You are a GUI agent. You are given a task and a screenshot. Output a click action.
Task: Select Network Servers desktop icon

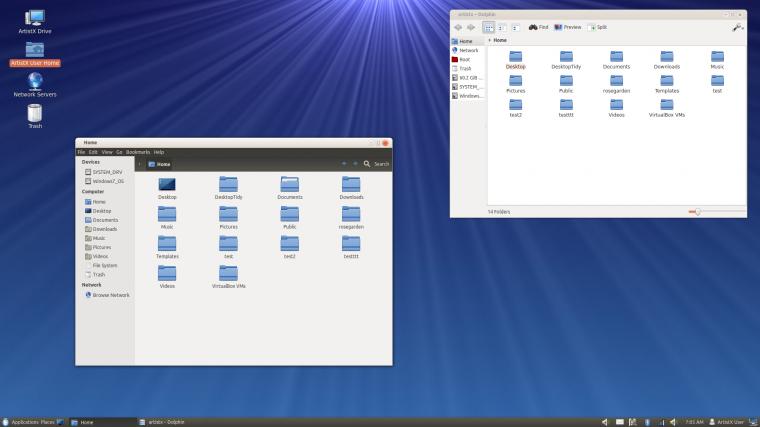[35, 85]
